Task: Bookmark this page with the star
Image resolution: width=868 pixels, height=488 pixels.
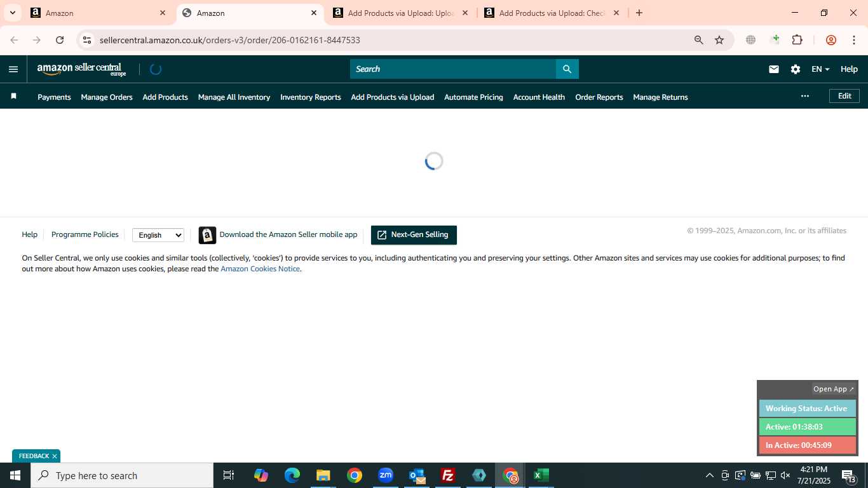Action: pos(719,40)
